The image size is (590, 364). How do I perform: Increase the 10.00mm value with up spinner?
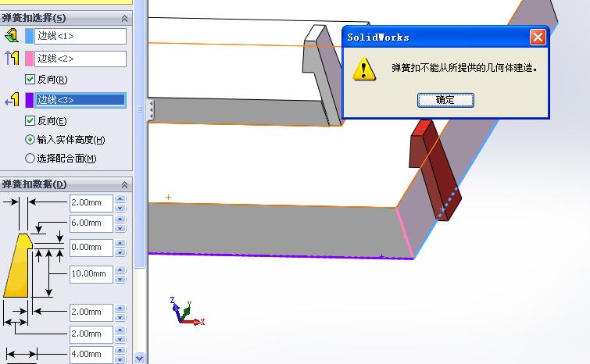click(120, 269)
